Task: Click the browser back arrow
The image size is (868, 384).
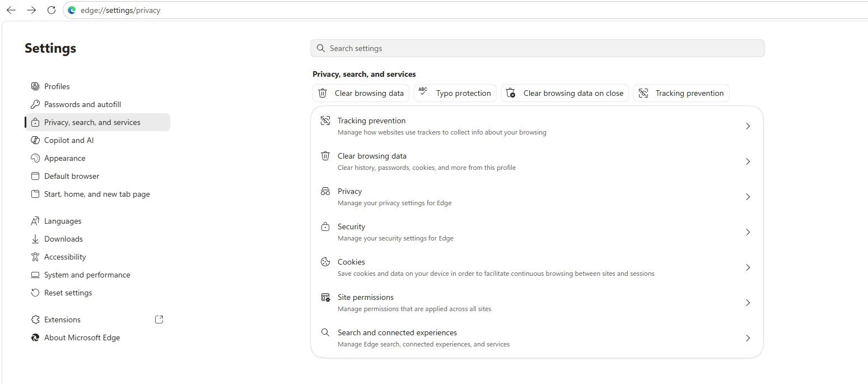Action: tap(11, 10)
